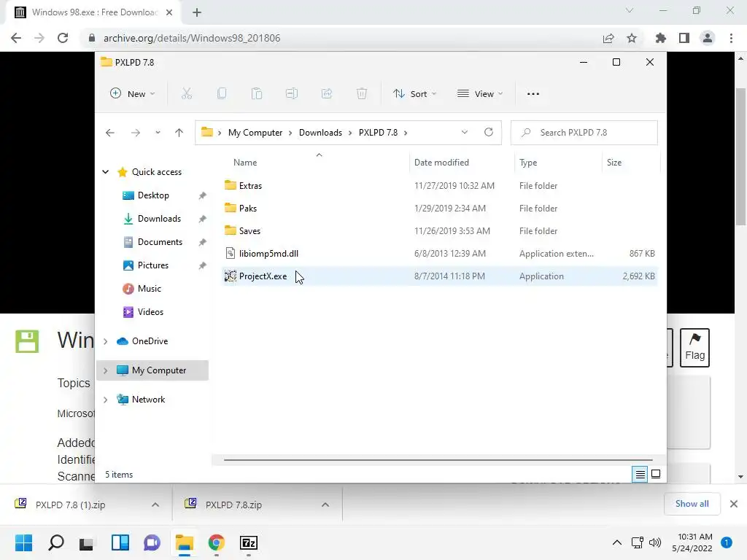Viewport: 747px width, 560px height.
Task: Open Chrome extensions puzzle icon
Action: tap(661, 38)
